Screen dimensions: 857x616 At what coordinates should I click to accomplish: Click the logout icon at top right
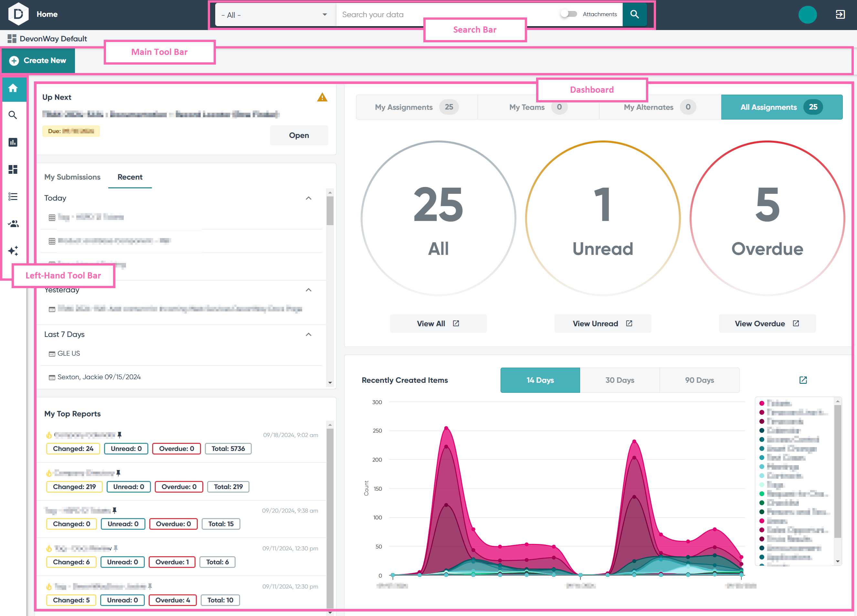[x=840, y=14]
